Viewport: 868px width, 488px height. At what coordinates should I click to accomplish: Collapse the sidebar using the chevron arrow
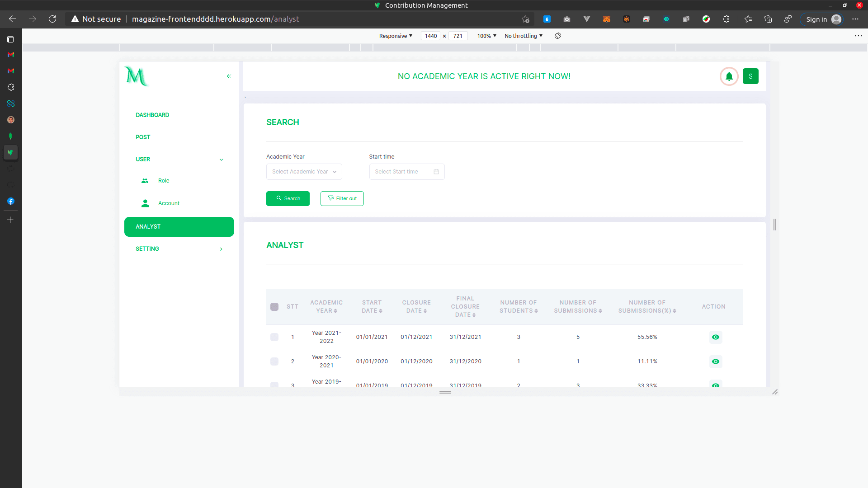coord(229,76)
